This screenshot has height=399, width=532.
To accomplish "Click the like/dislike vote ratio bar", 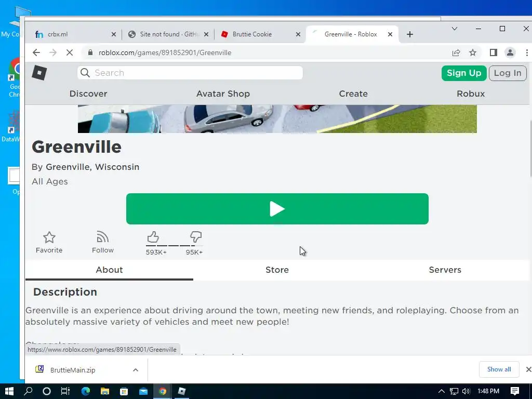I will 174,245.
